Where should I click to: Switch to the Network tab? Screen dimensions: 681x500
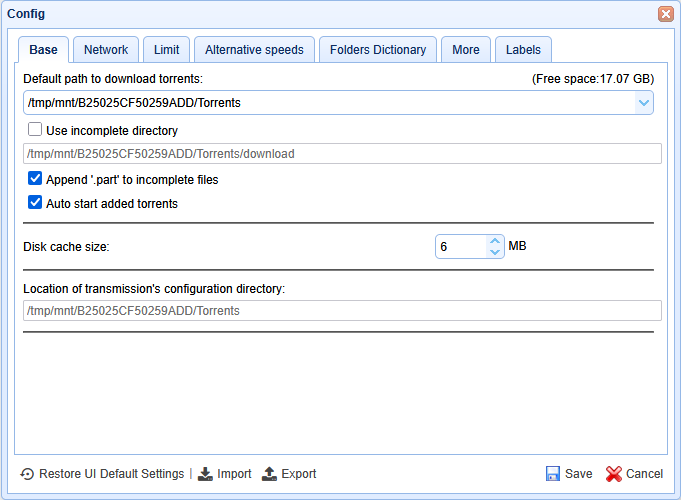click(x=106, y=50)
